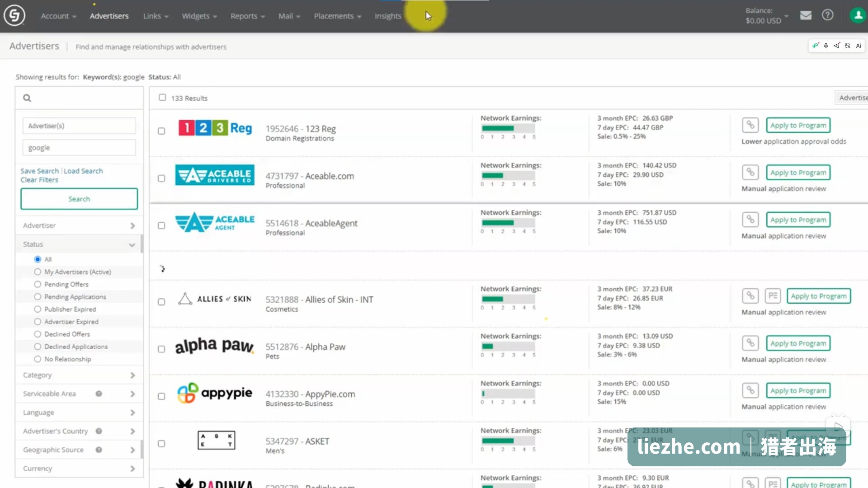Get link icon for Alpha Paw

(750, 343)
